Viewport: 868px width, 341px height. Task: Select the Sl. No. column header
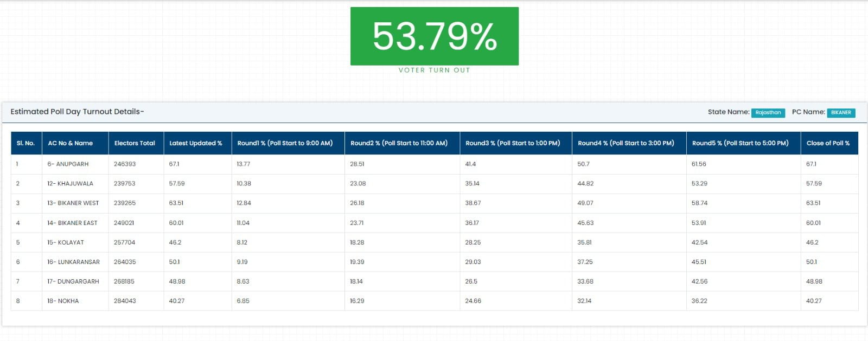pyautogui.click(x=25, y=143)
